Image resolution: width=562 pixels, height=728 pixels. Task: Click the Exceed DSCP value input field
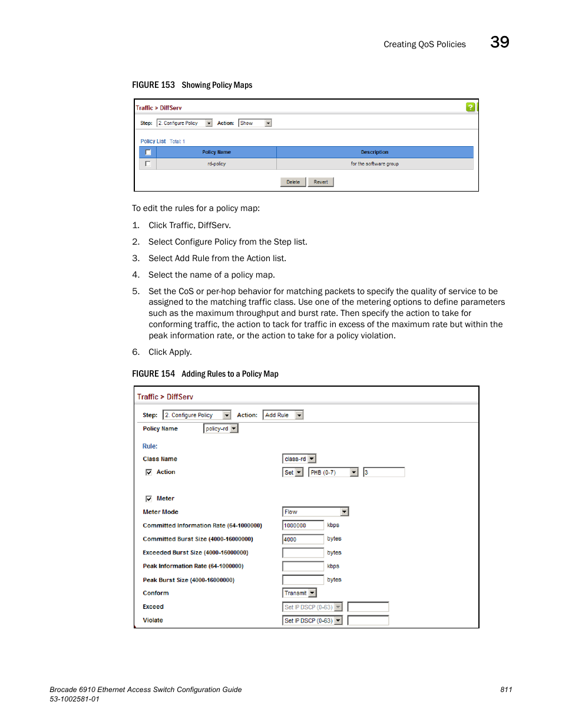coord(368,607)
